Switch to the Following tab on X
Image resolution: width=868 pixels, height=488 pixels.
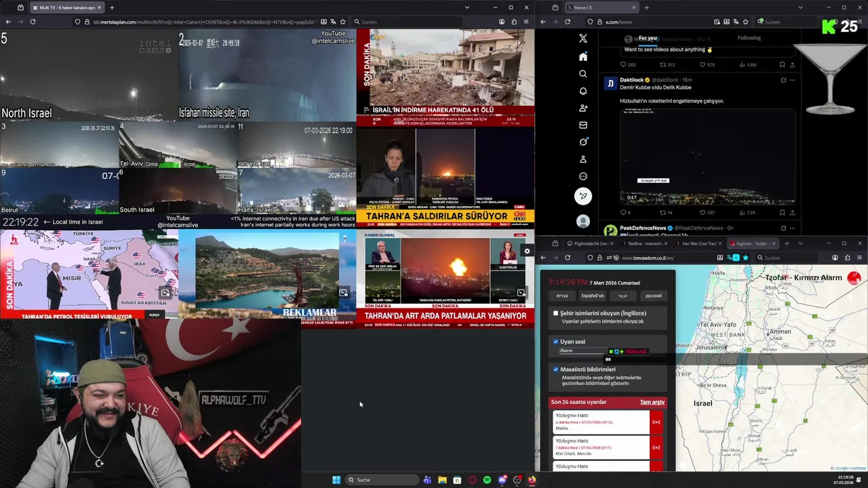tap(749, 38)
